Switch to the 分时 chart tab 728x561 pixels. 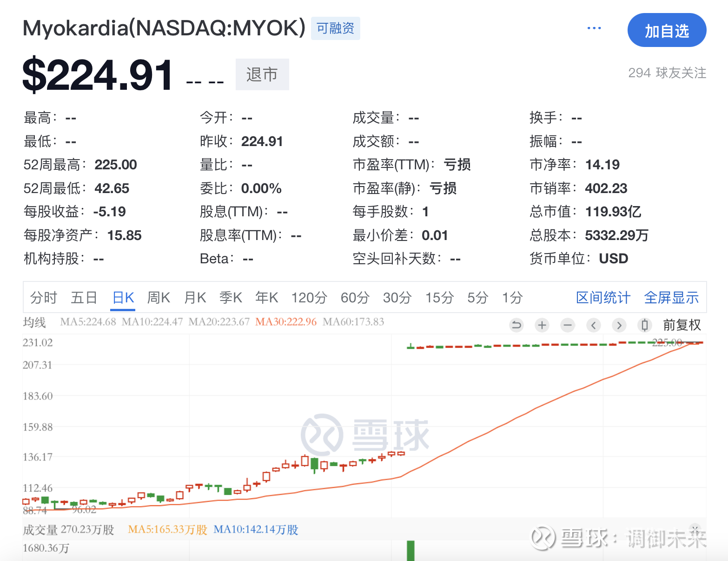(44, 298)
